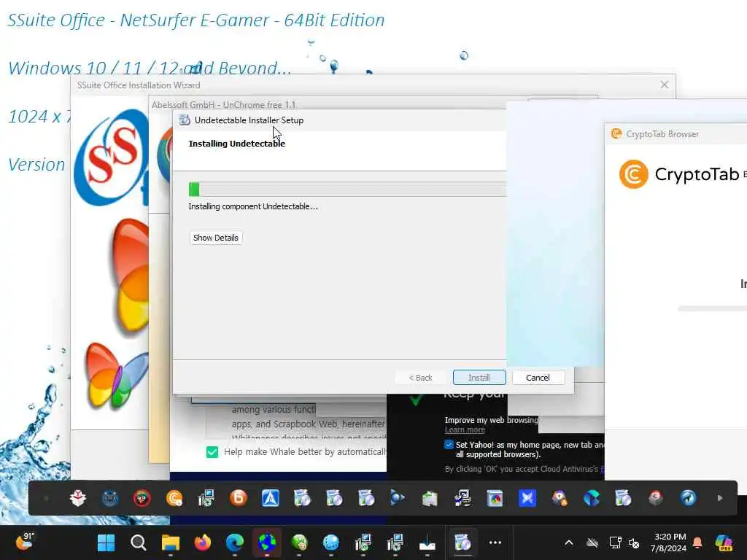Open Copilot preview from the taskbar corner
The image size is (747, 560).
click(x=723, y=542)
